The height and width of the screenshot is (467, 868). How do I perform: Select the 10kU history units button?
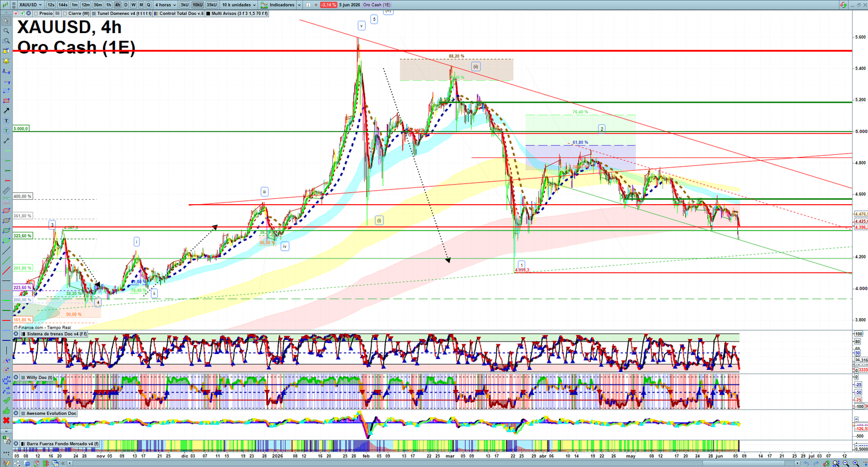(197, 5)
